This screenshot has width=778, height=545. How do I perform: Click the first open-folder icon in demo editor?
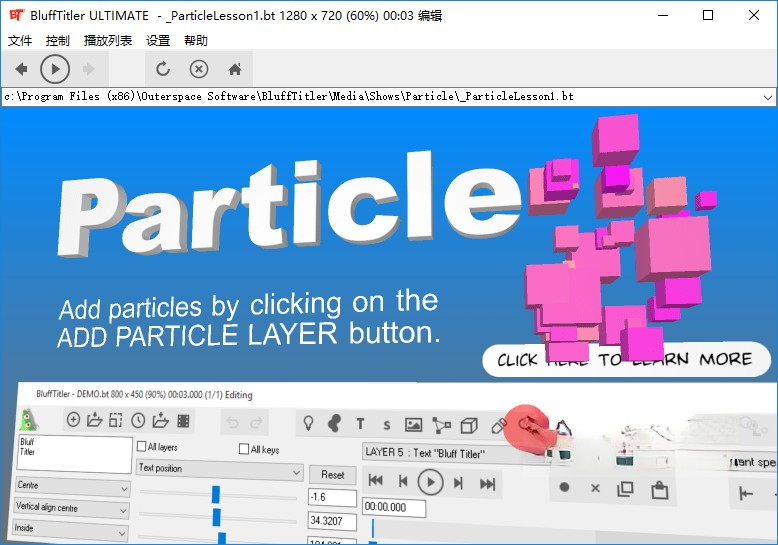[94, 420]
